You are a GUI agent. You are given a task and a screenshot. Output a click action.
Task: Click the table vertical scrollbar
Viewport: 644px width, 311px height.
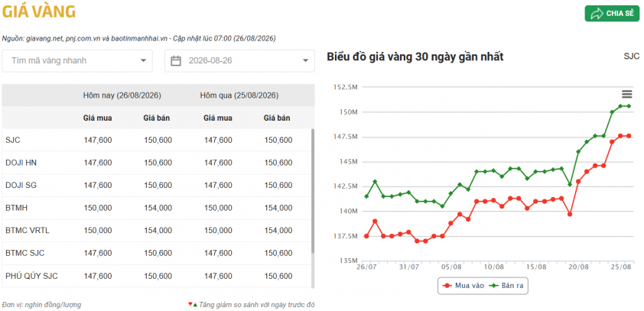[313, 191]
